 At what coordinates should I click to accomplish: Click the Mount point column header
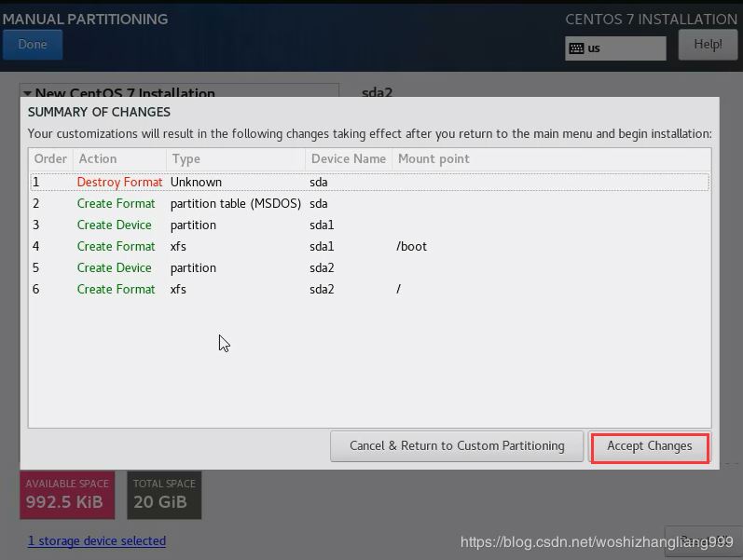433,159
